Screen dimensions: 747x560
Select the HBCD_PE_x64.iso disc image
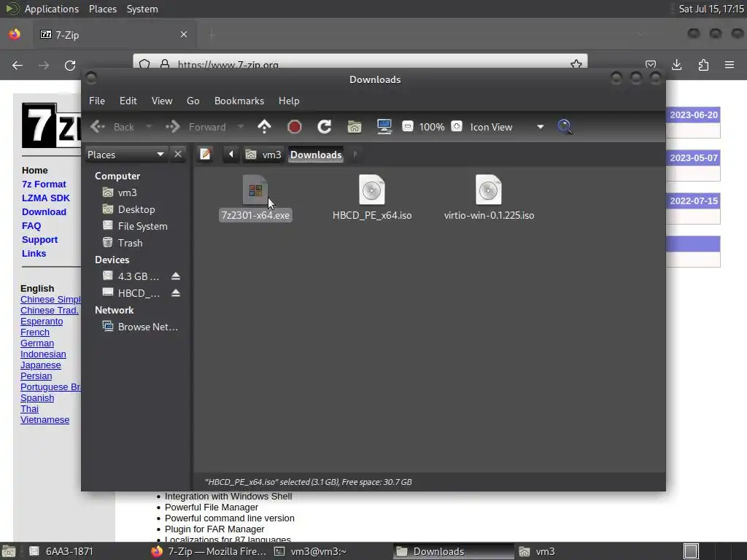coord(371,190)
